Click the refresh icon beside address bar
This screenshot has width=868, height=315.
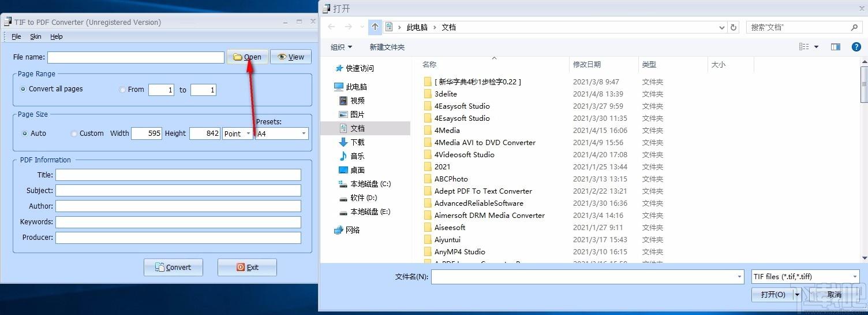[x=734, y=27]
